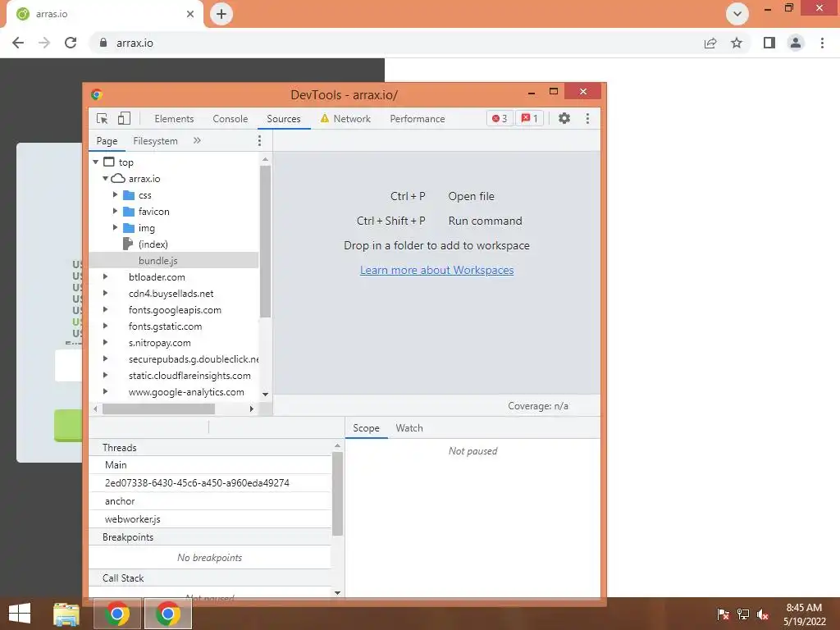The width and height of the screenshot is (840, 630).
Task: Switch to the Console tab
Action: tap(230, 119)
